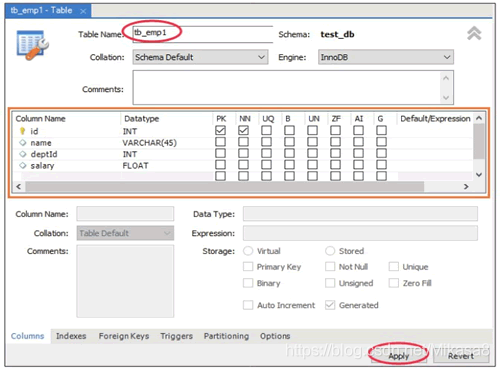This screenshot has height=369, width=500.
Task: Switch to the Indexes tab
Action: pyautogui.click(x=71, y=336)
